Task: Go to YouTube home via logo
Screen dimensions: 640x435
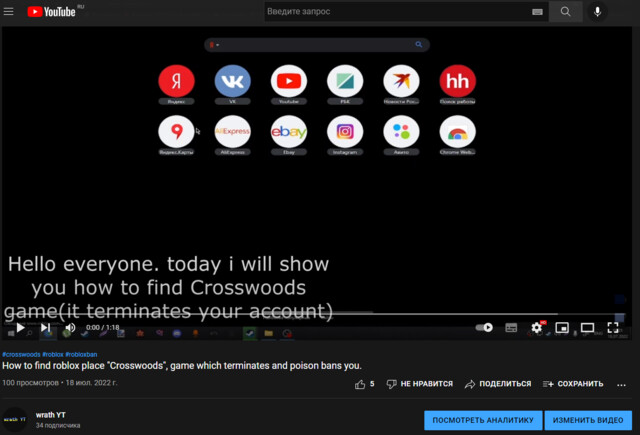Action: 51,11
